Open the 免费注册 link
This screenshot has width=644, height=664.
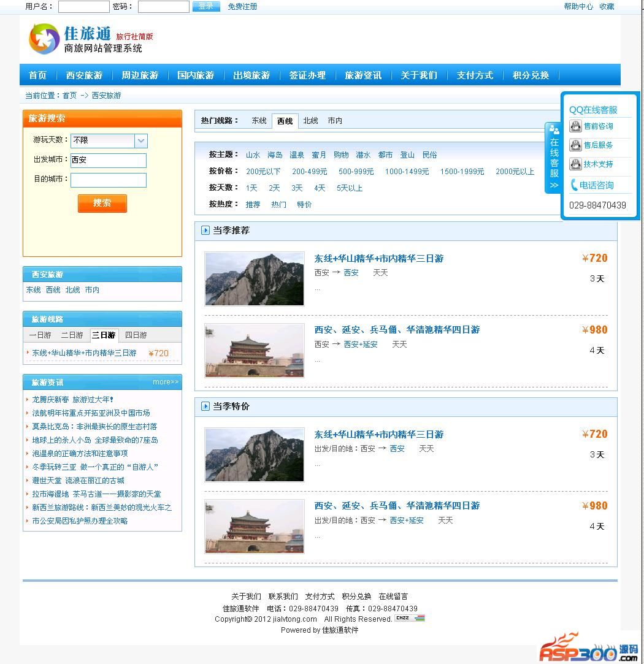(242, 6)
